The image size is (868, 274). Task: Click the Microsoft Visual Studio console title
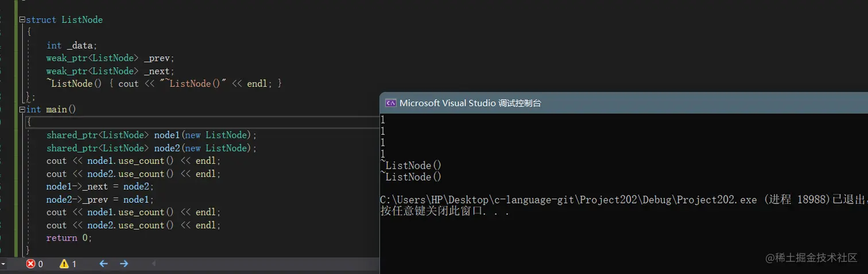470,103
